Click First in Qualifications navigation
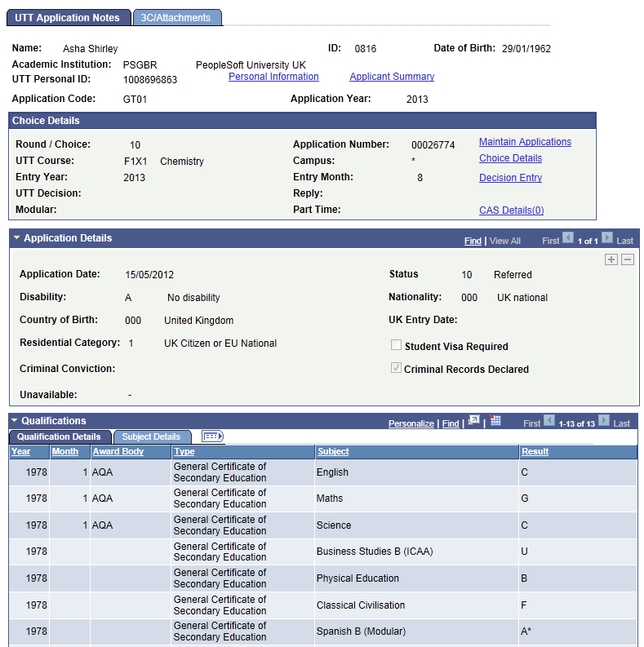Image resolution: width=644 pixels, height=647 pixels. 531,423
